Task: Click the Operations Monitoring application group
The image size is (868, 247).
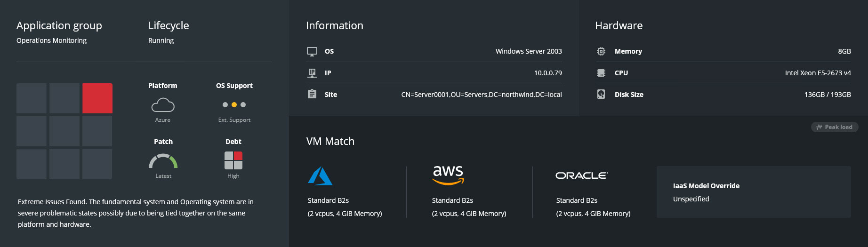Action: pyautogui.click(x=51, y=40)
